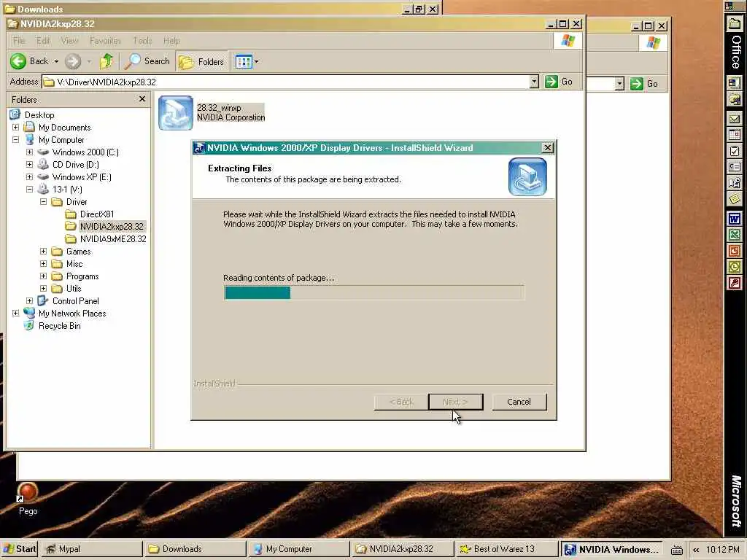The height and width of the screenshot is (560, 747).
Task: Collapse the 13-1 (V:) drive node
Action: coord(29,189)
